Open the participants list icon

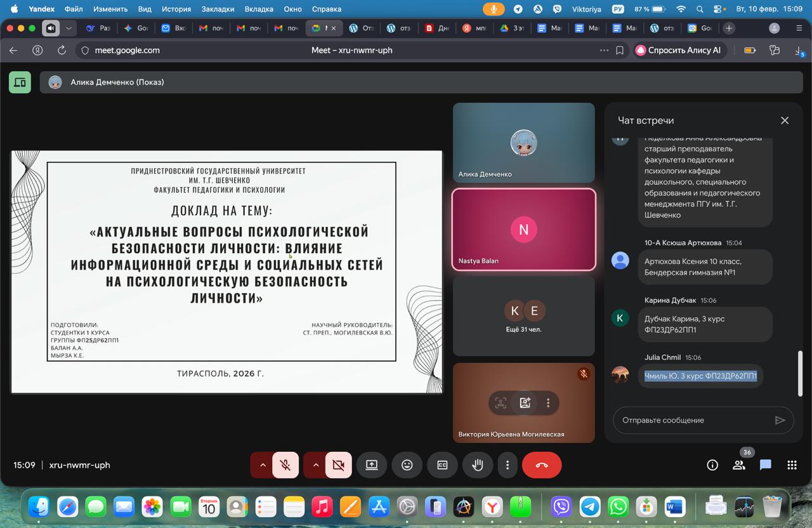click(x=738, y=465)
